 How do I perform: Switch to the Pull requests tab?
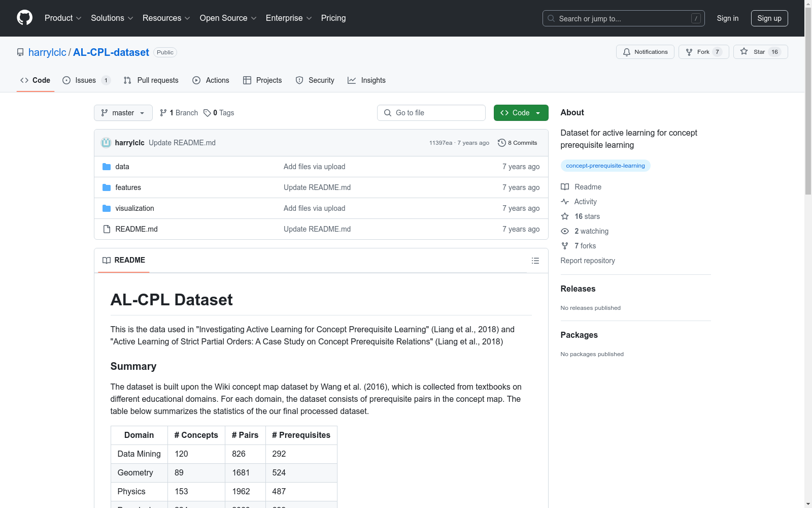151,80
